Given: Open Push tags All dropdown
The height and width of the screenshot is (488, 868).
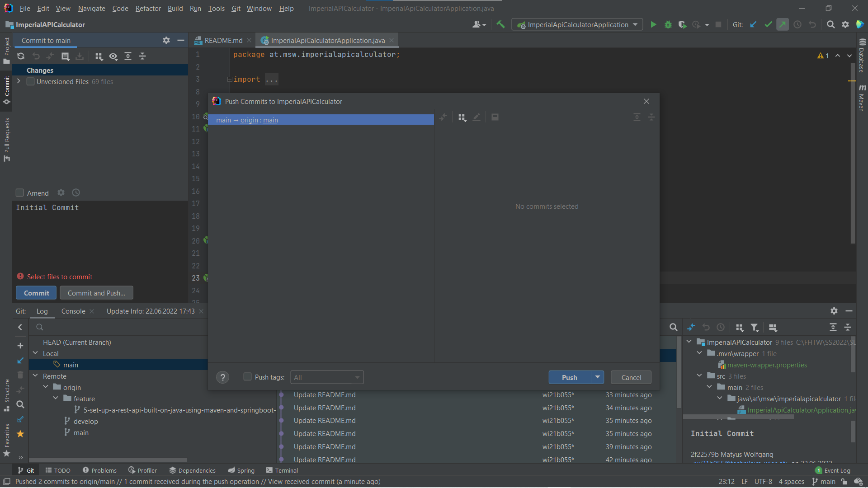Looking at the screenshot, I should pyautogui.click(x=327, y=377).
